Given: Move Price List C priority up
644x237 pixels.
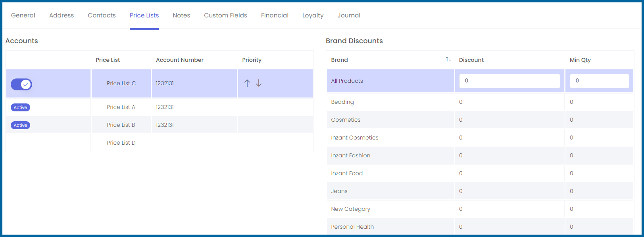Looking at the screenshot, I should [247, 83].
